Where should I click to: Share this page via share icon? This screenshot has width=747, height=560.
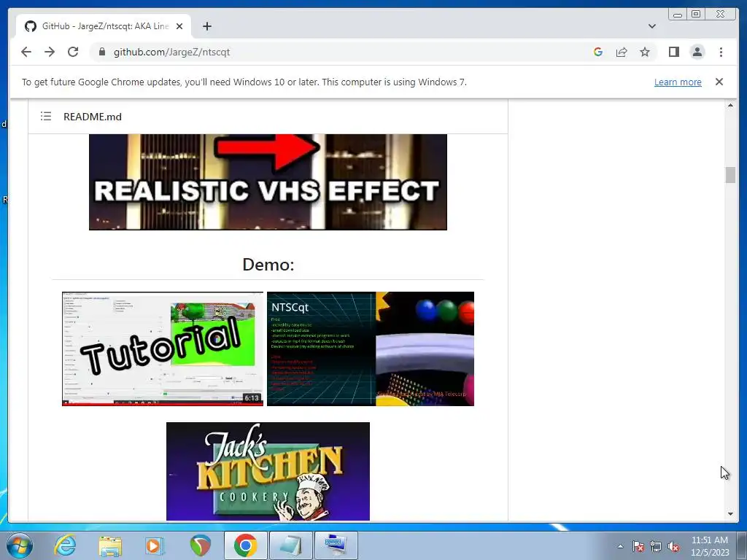[622, 52]
